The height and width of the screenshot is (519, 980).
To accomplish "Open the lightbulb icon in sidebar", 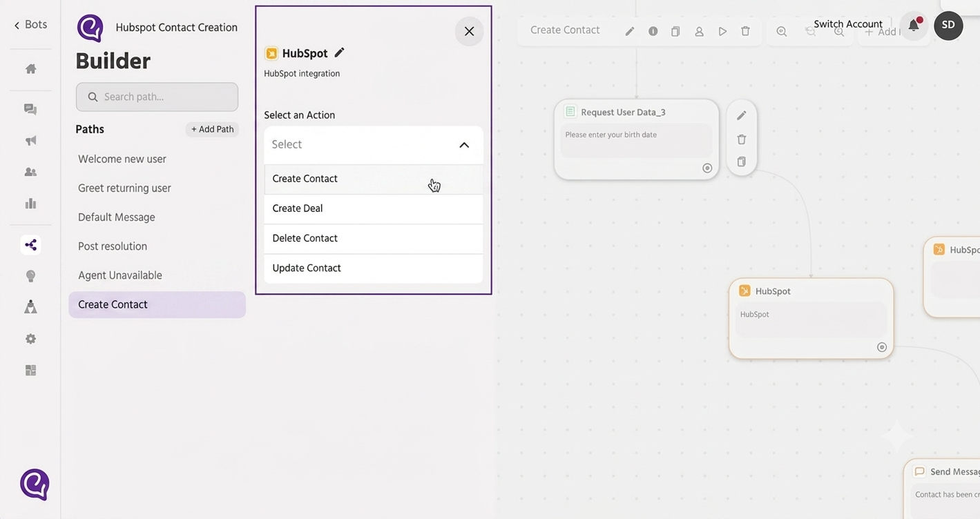I will tap(30, 276).
